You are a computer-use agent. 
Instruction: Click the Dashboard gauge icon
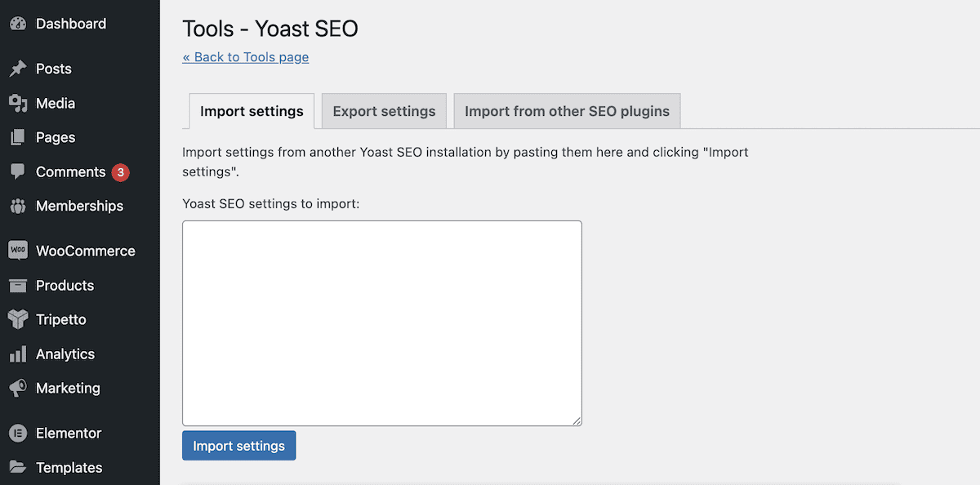18,24
